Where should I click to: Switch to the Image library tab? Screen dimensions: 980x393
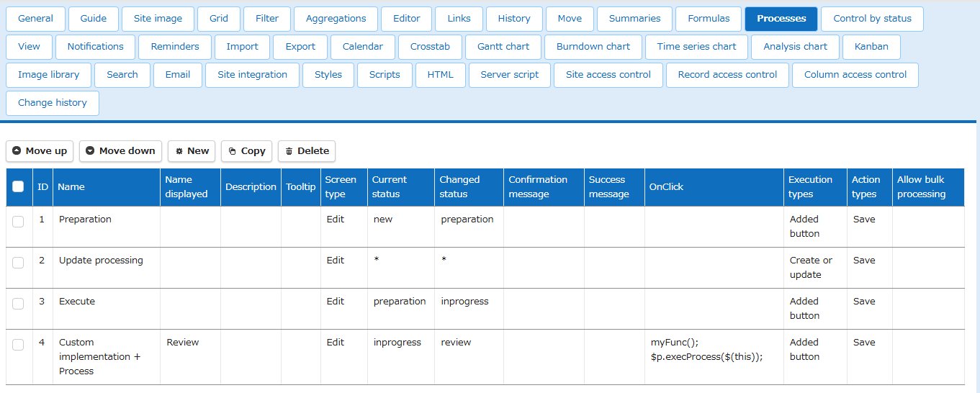[x=48, y=75]
